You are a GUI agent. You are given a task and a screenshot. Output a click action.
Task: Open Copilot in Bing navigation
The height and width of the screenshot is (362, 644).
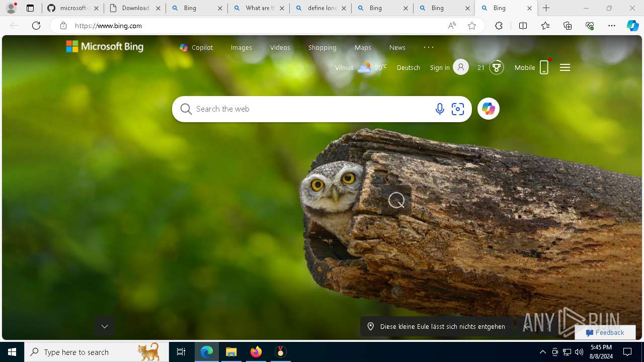(196, 47)
